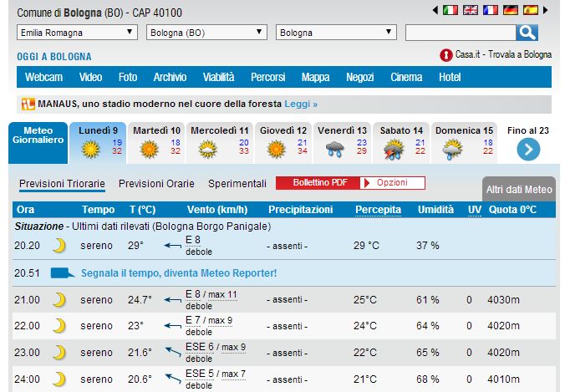Screen dimensions: 565x392
Task: Click the Italian flag icon
Action: point(450,11)
